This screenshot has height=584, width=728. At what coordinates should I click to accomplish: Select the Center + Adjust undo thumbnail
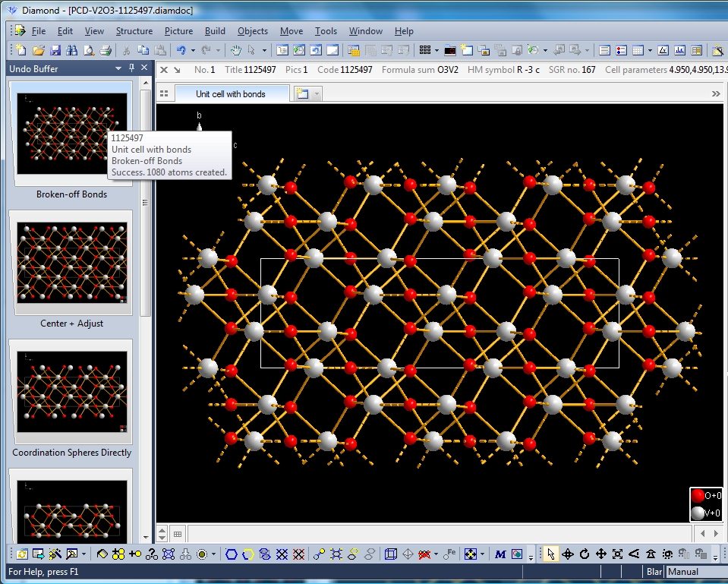pos(72,263)
